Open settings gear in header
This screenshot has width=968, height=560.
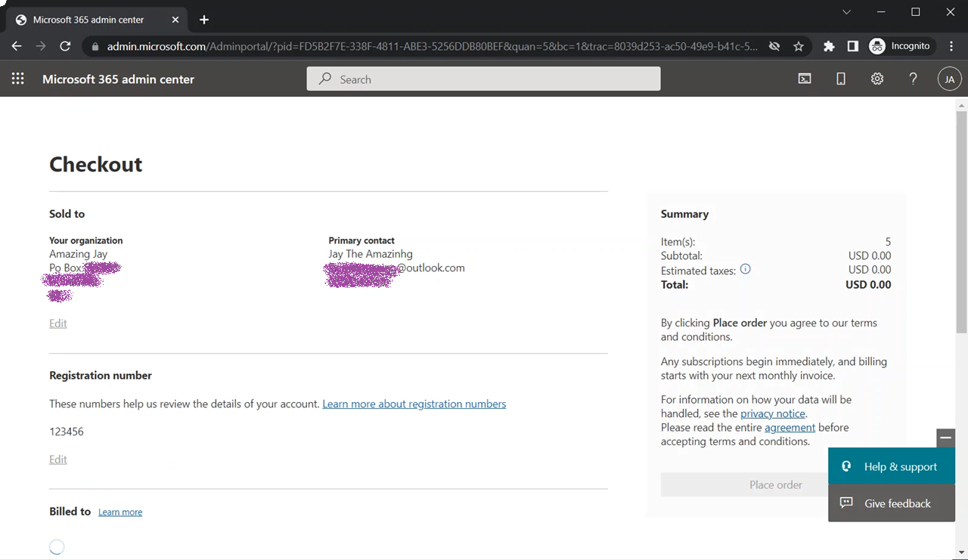[877, 79]
